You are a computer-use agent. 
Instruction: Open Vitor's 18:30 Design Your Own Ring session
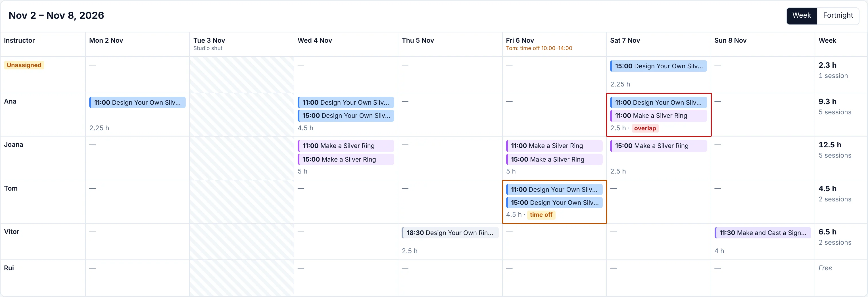450,233
